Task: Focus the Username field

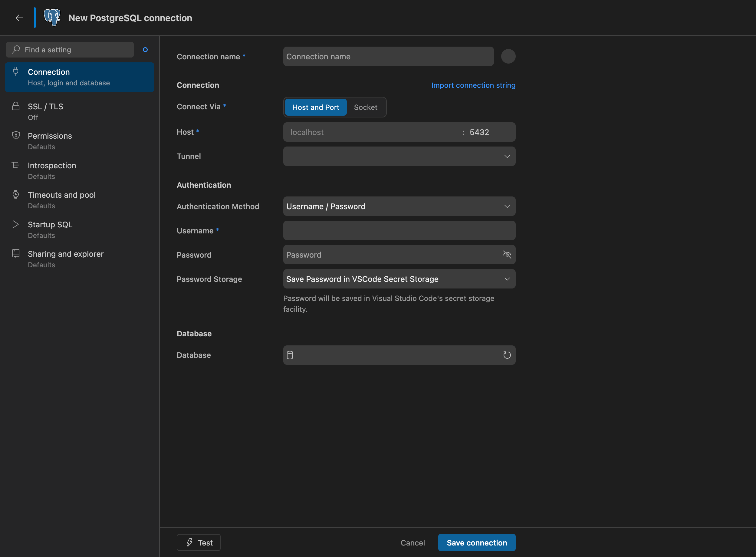Action: (x=399, y=230)
